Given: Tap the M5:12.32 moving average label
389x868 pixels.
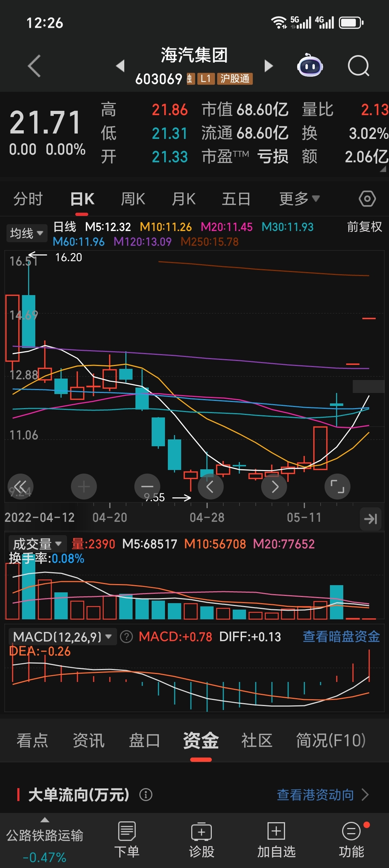Looking at the screenshot, I should click(x=108, y=227).
